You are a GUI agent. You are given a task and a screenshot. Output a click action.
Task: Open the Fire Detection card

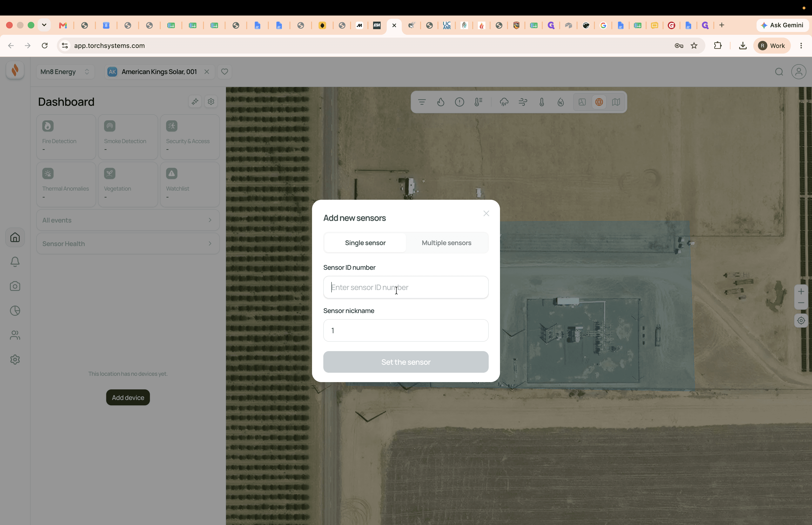click(x=66, y=137)
